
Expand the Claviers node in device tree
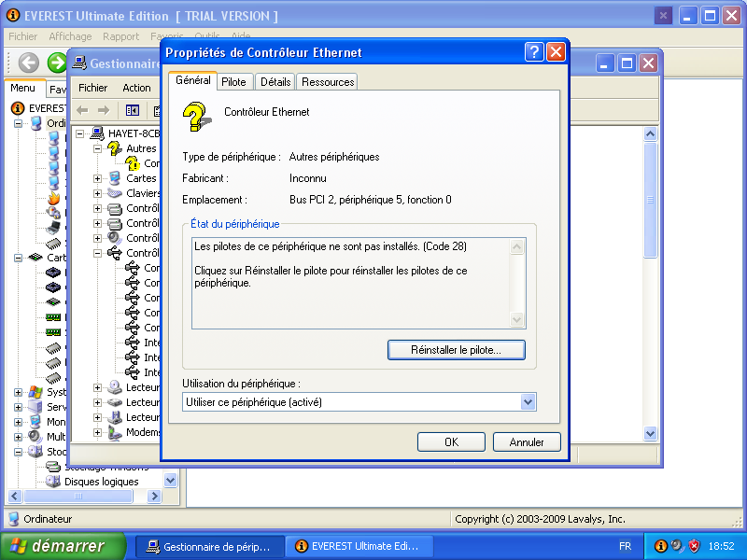(98, 193)
